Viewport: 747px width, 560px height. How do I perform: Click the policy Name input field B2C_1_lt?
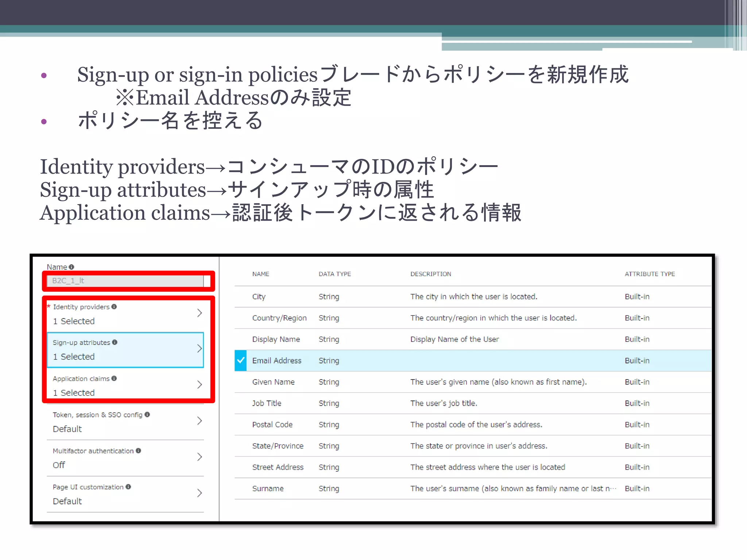[125, 281]
